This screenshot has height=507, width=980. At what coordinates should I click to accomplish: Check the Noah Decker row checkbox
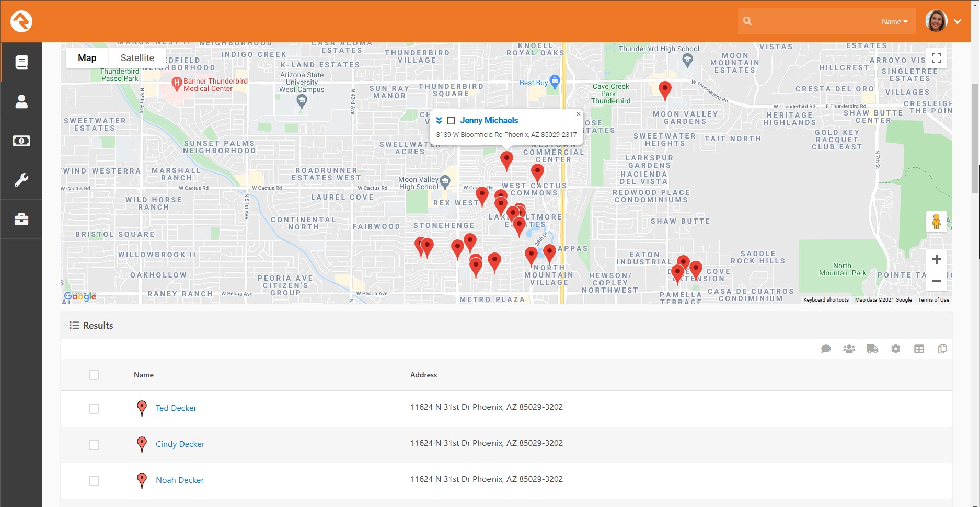[x=94, y=481]
